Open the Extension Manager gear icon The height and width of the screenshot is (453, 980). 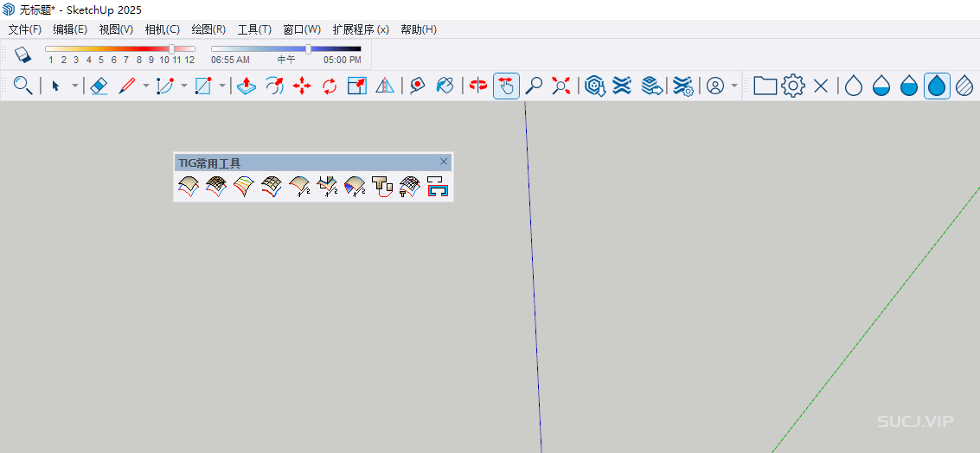[x=682, y=86]
